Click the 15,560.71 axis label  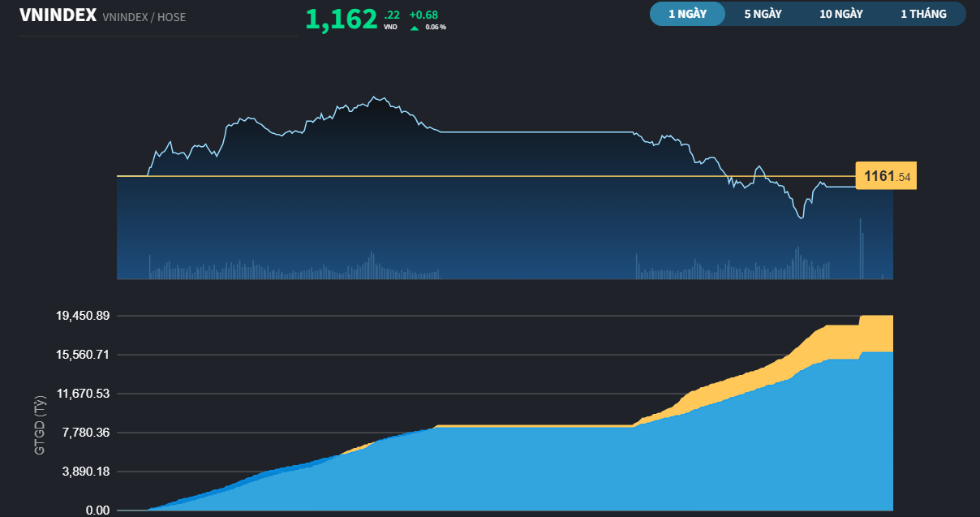click(x=83, y=355)
